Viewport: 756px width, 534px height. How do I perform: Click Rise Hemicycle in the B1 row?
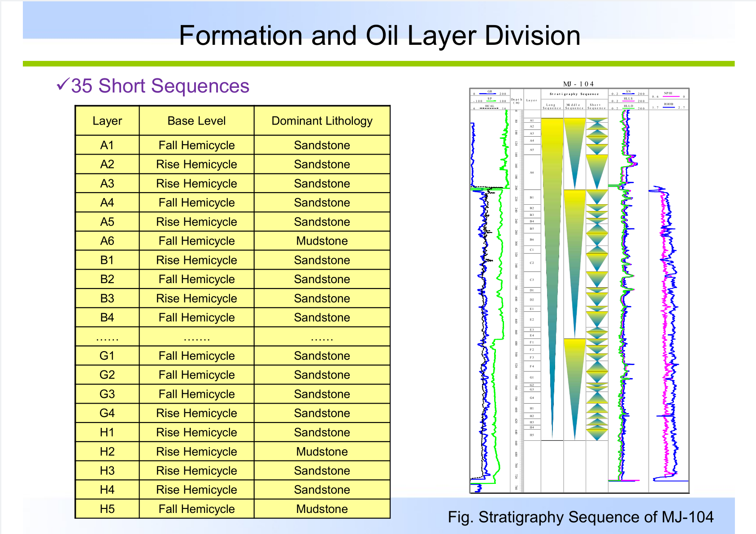196,260
